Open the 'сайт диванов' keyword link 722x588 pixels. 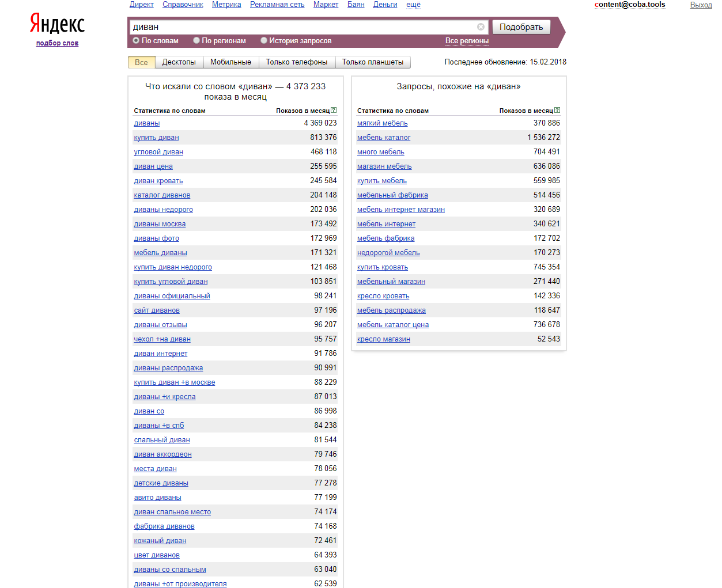coord(157,310)
